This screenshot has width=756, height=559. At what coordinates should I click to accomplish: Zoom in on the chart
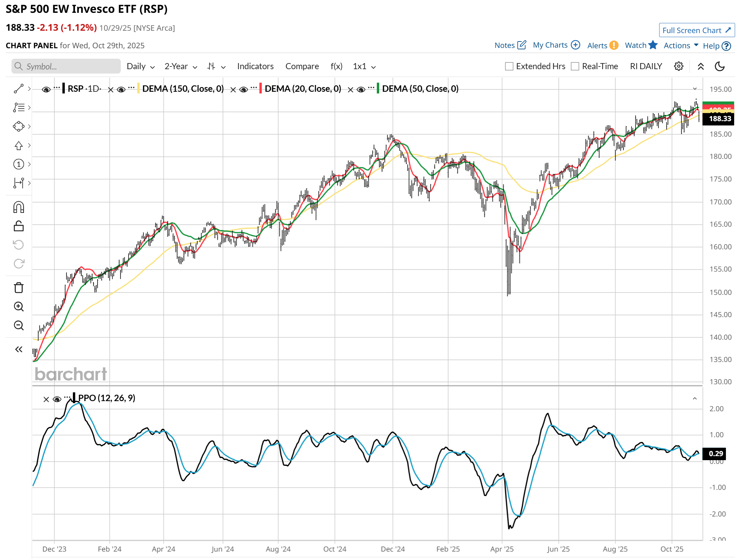[19, 307]
